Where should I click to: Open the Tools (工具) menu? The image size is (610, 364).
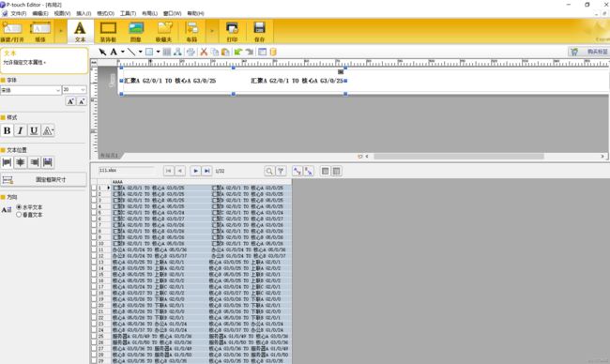coord(128,14)
